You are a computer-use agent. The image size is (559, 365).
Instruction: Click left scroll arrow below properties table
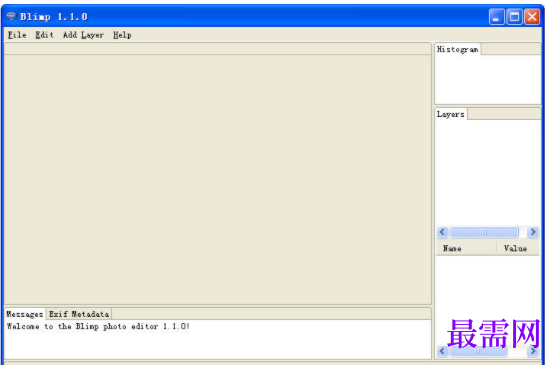442,351
